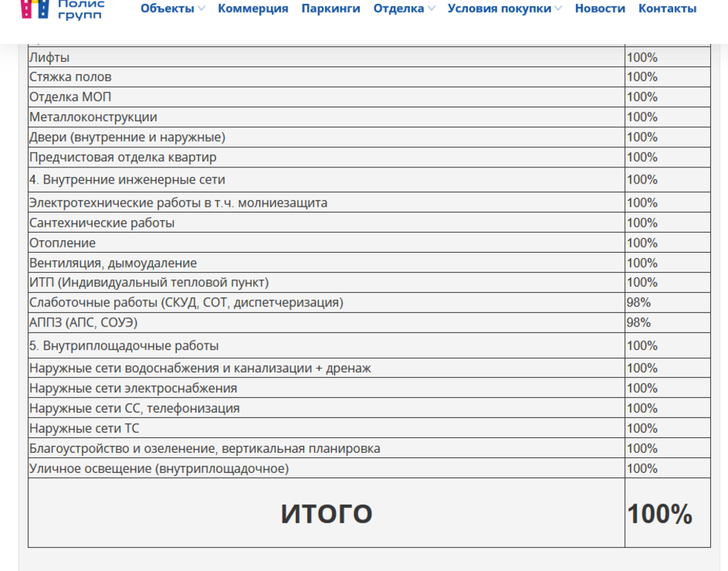Click 'Благоустройство и озеленение, вертикальная планировка'
The height and width of the screenshot is (571, 728).
(x=205, y=448)
